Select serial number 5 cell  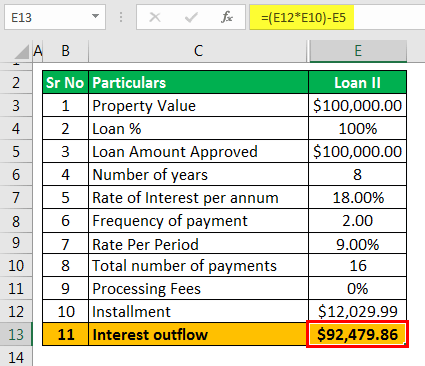65,197
